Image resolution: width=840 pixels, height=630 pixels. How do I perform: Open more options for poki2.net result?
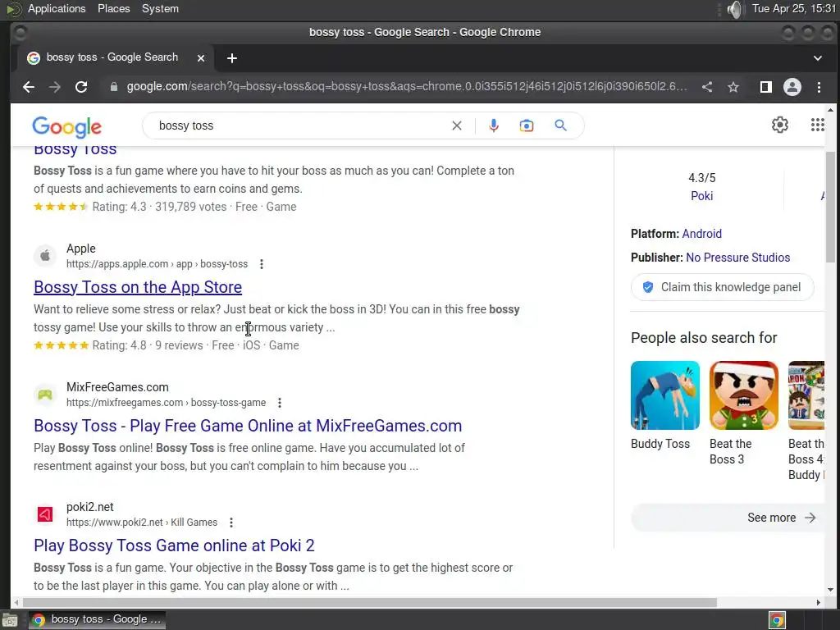click(x=231, y=523)
